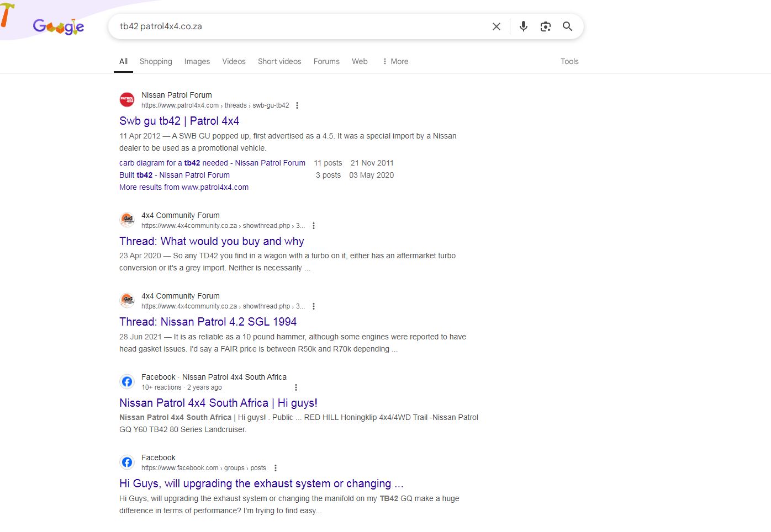Select the Short videos tab
The height and width of the screenshot is (532, 771).
279,61
